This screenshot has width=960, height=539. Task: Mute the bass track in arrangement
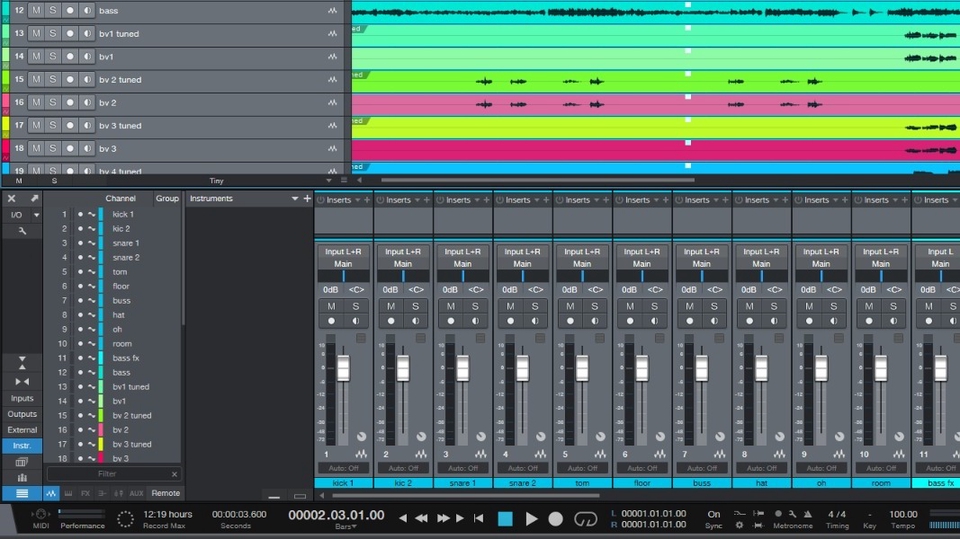tap(36, 10)
